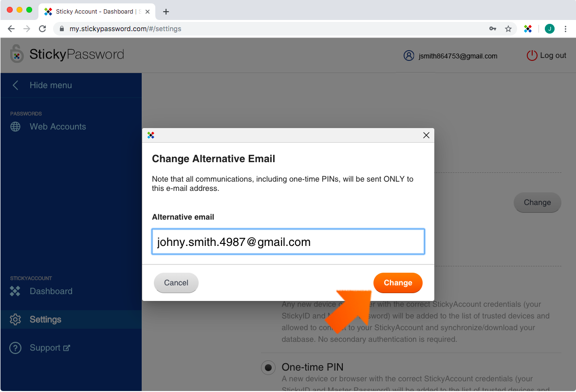This screenshot has height=392, width=576.
Task: Open Dashboard in the sidebar
Action: coord(51,291)
